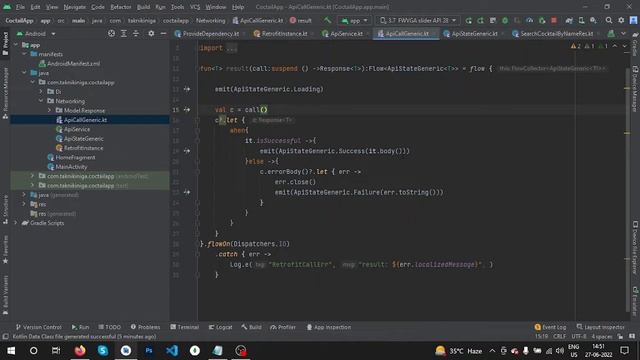Click the UTF-8 encoding indicator

coord(579,336)
